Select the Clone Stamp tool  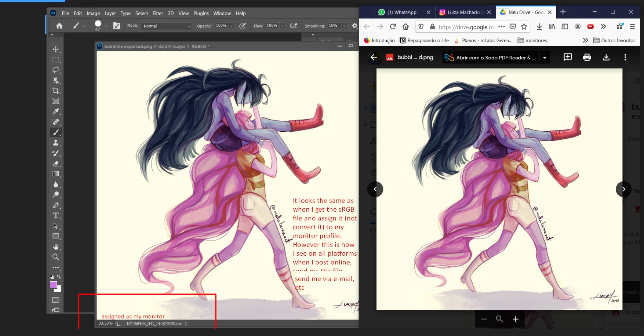pyautogui.click(x=56, y=143)
